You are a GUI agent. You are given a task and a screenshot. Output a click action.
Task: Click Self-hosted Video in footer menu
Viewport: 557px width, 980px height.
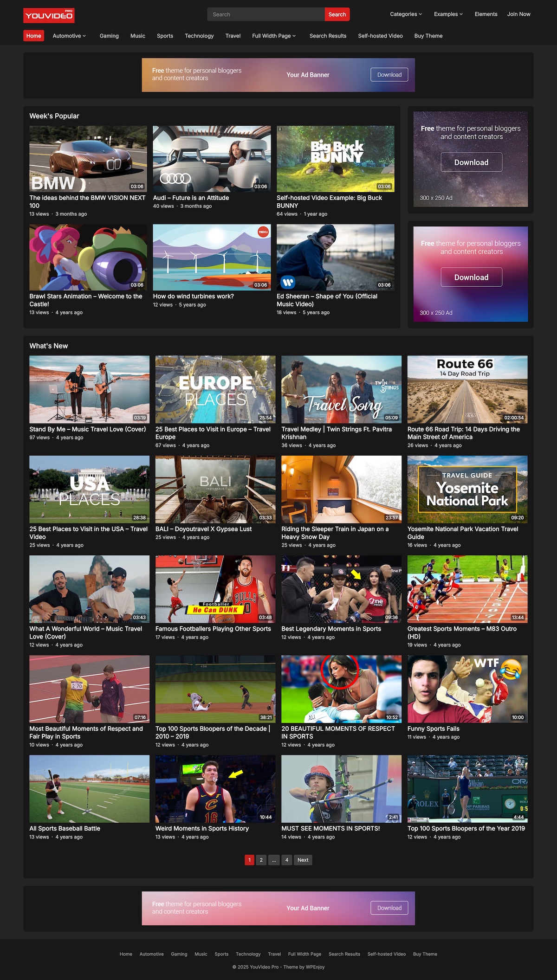coord(386,954)
